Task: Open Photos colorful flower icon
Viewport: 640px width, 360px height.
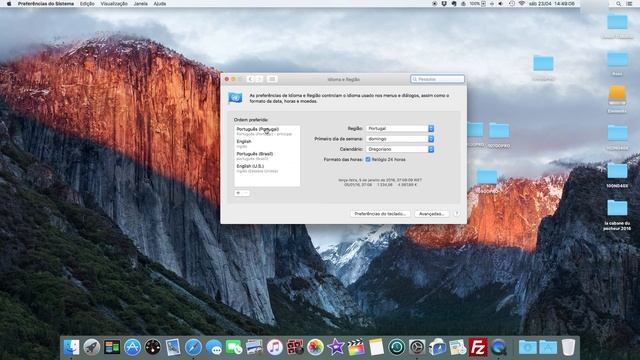Action: click(315, 347)
